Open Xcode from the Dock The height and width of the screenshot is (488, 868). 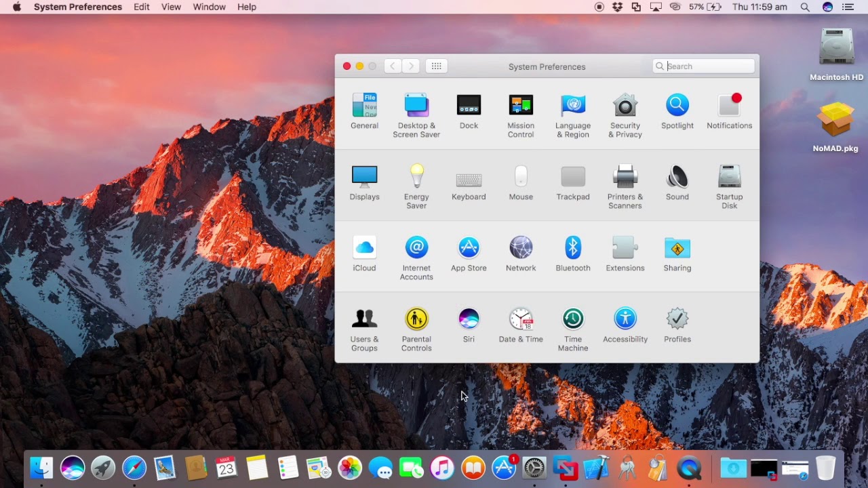596,468
